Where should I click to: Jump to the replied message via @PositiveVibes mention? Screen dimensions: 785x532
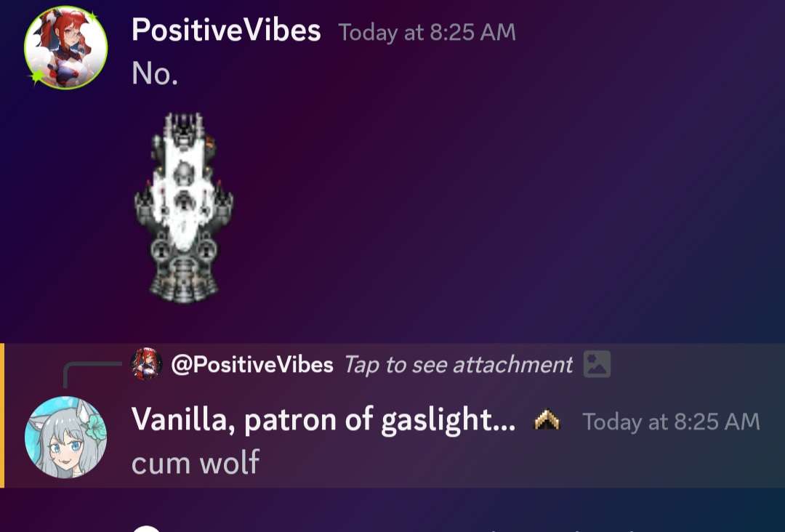251,365
